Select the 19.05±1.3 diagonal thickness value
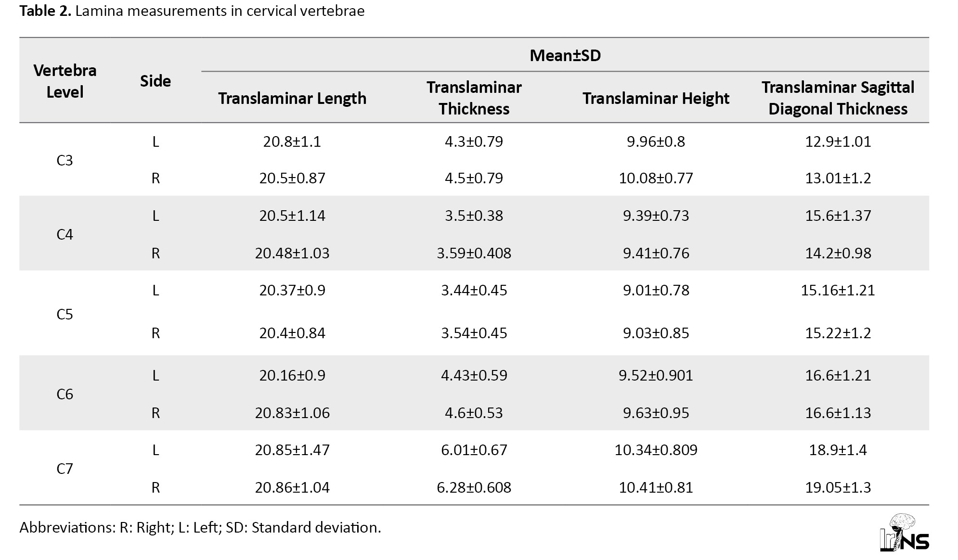Viewport: 958px width, 560px height. coord(838,487)
